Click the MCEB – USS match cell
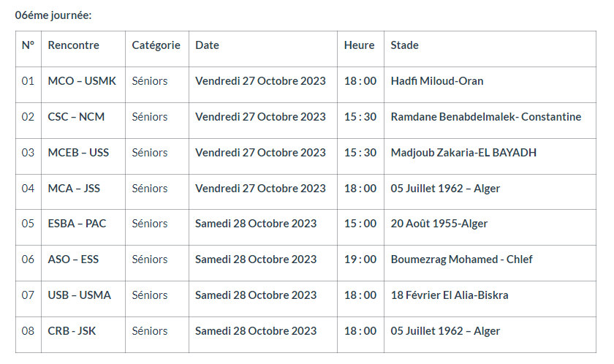This screenshot has height=364, width=614. pyautogui.click(x=78, y=153)
